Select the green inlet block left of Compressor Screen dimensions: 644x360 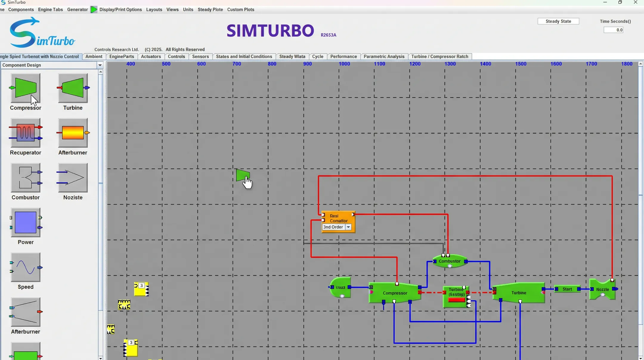click(x=340, y=287)
